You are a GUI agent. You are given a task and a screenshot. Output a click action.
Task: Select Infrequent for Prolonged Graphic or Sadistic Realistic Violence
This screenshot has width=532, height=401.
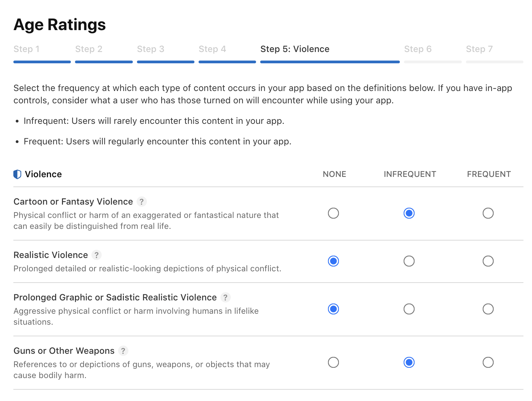tap(409, 309)
